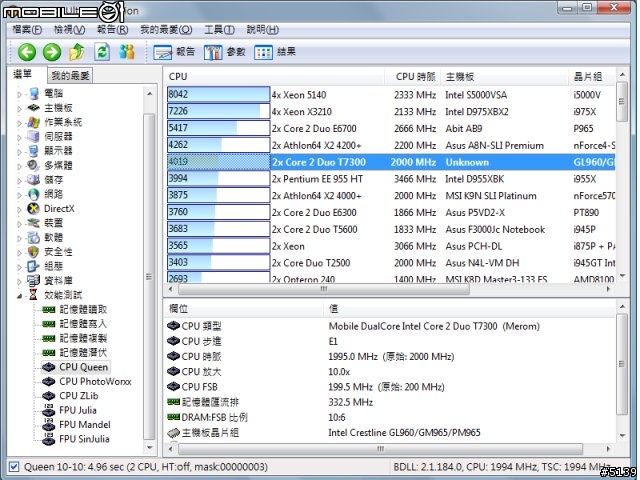Collapse the 效能測試 tree node

pos(19,296)
